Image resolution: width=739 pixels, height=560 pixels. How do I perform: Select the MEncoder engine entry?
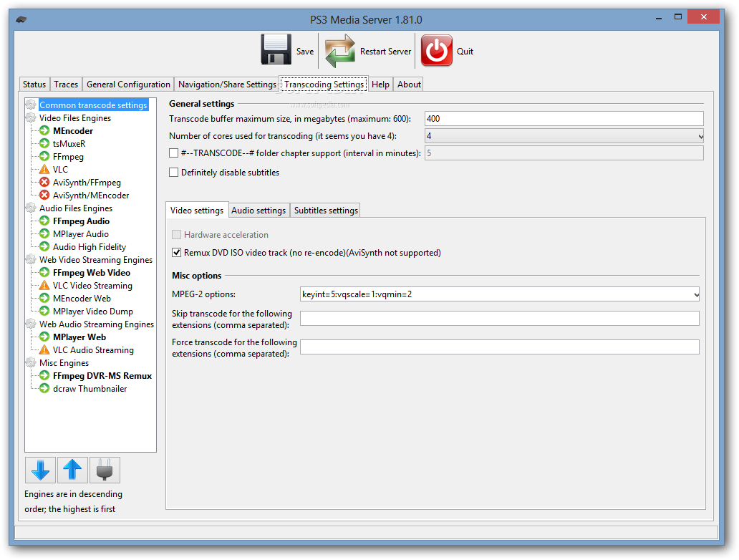pyautogui.click(x=73, y=130)
